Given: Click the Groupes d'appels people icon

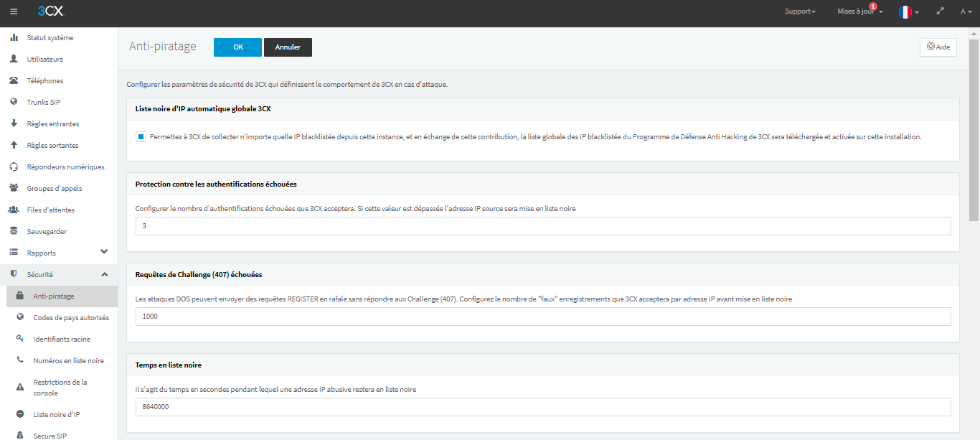Looking at the screenshot, I should click(x=14, y=188).
